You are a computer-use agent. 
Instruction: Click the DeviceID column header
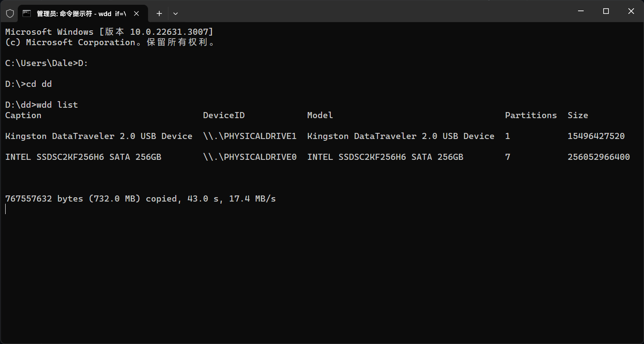pyautogui.click(x=224, y=115)
